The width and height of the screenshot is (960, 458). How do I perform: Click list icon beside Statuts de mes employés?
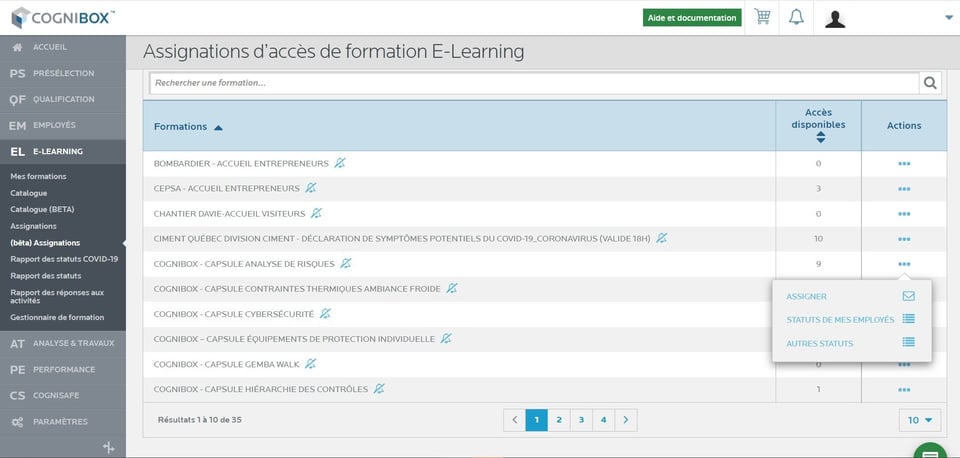click(909, 319)
